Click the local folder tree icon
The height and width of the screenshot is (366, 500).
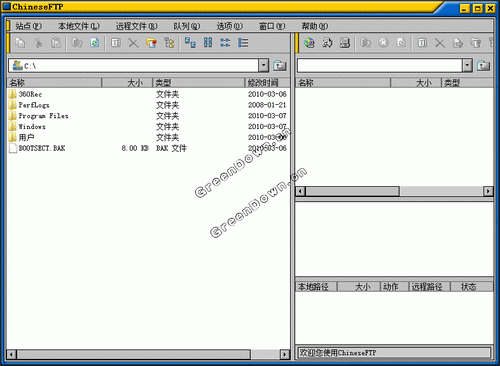point(169,43)
